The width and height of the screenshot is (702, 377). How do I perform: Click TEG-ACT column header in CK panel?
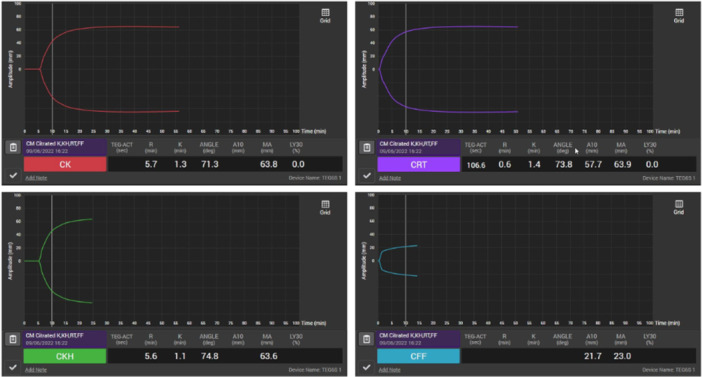[x=122, y=147]
